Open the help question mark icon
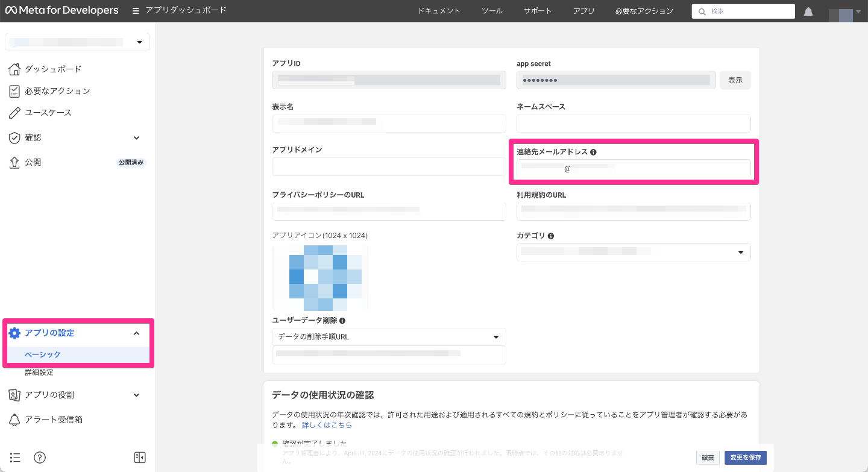868x472 pixels. click(x=40, y=458)
